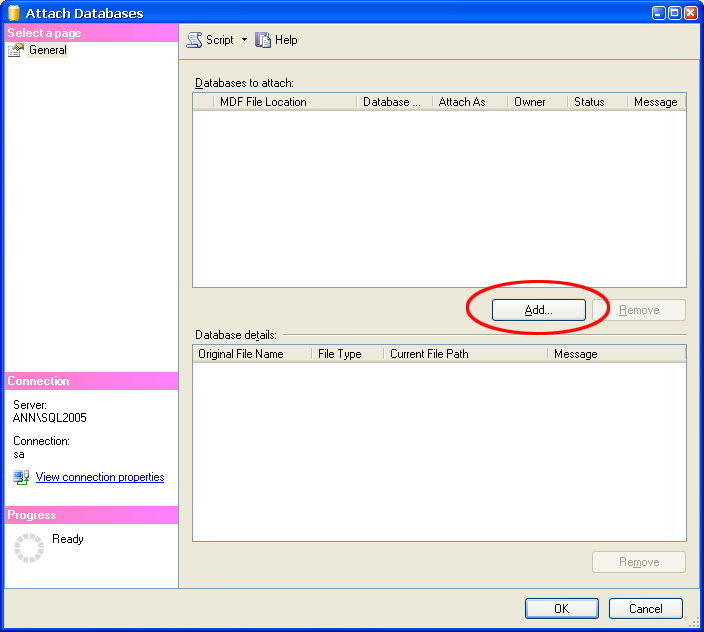Click the Help book icon

(264, 40)
